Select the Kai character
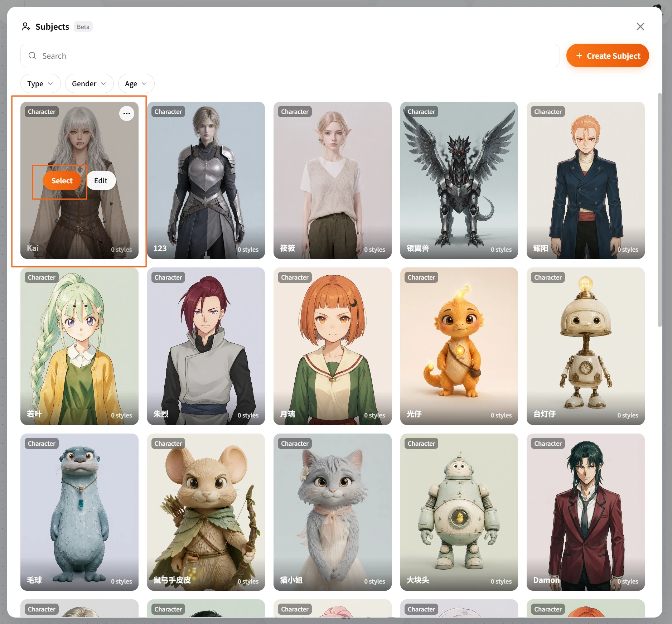Viewport: 672px width, 624px height. coord(62,181)
